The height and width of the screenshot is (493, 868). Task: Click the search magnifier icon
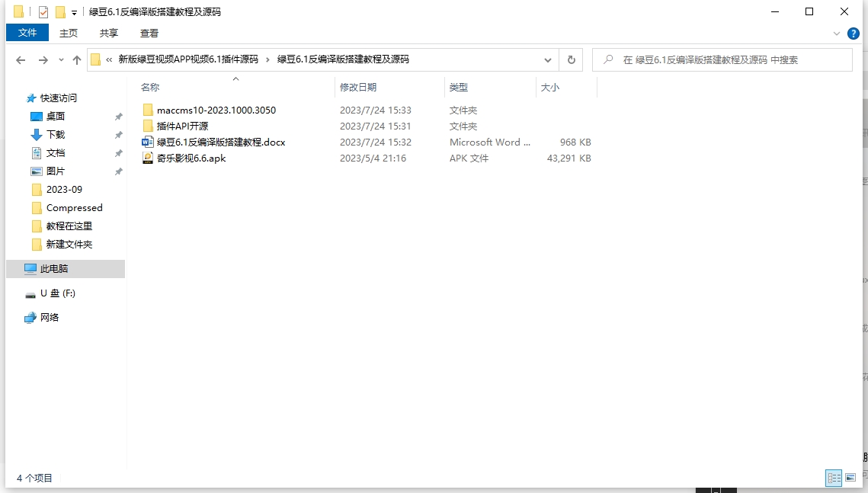click(x=608, y=59)
